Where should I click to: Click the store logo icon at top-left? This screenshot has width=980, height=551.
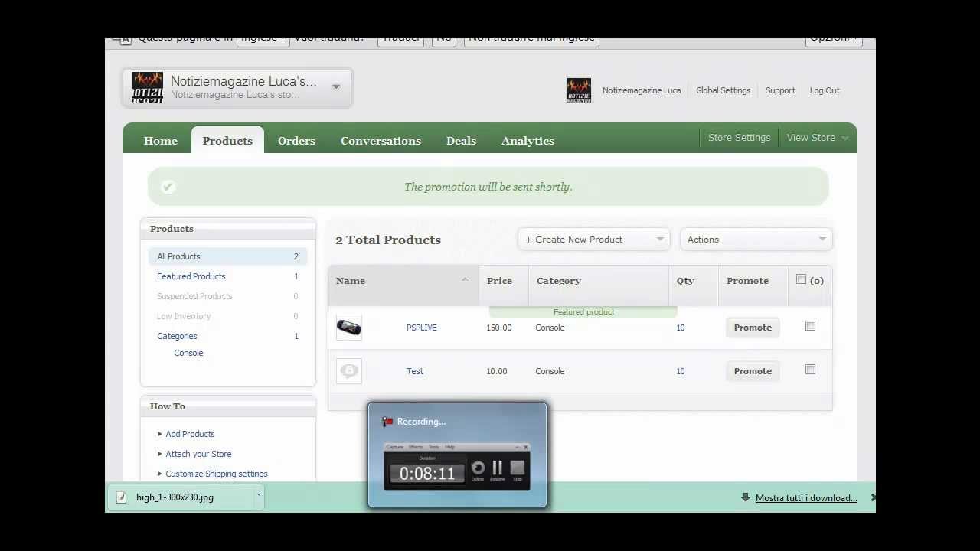point(147,87)
